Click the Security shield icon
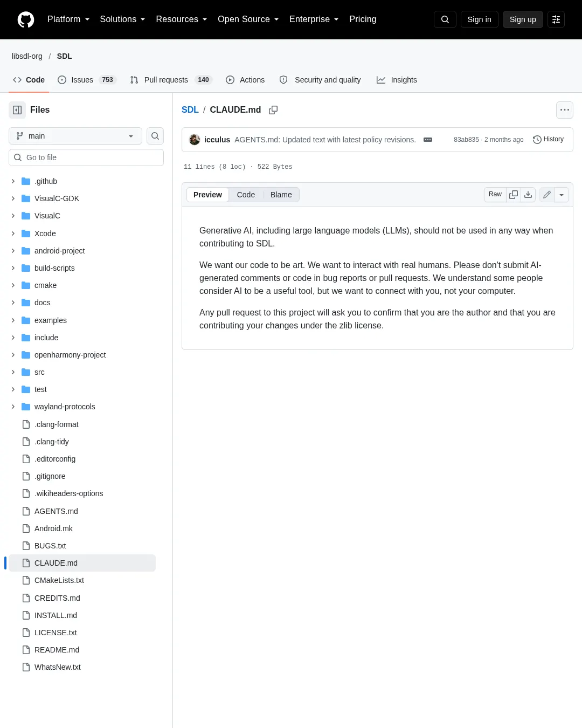Screen dimensions: 582x728 coord(283,80)
